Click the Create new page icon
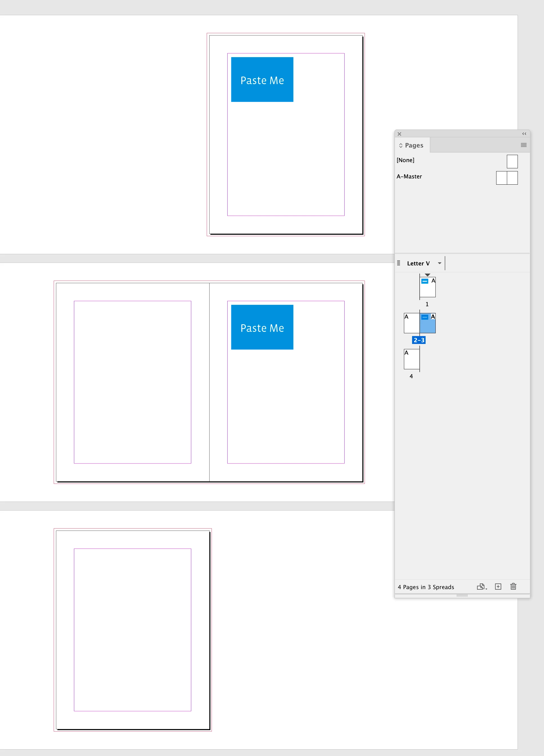This screenshot has height=756, width=544. tap(498, 587)
